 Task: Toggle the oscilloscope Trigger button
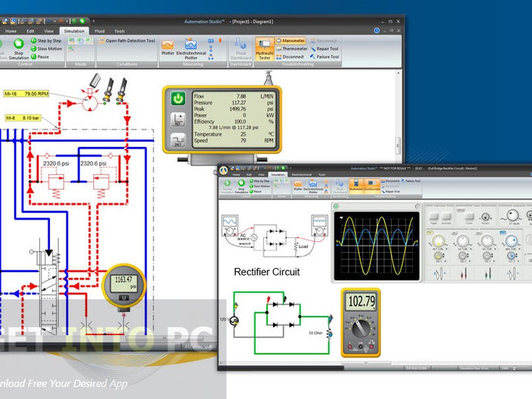point(433,216)
